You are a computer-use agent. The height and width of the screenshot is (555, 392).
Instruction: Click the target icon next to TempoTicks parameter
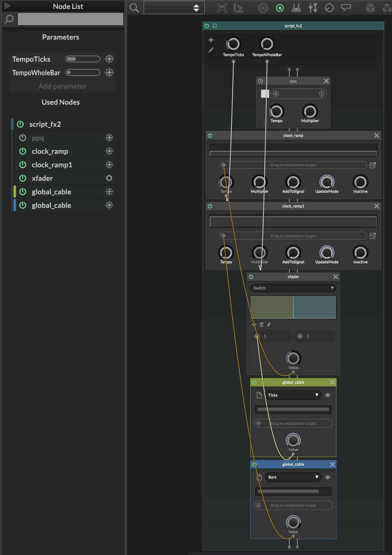(x=109, y=59)
